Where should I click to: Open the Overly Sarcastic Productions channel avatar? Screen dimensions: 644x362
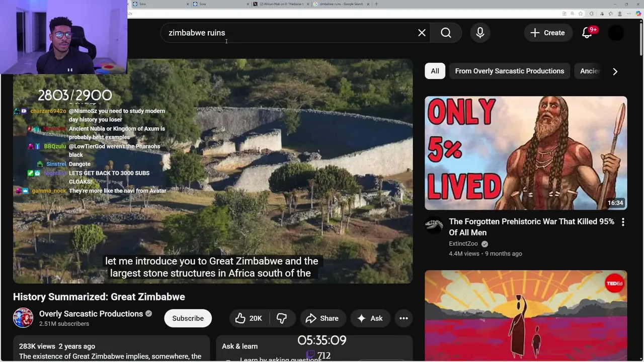(23, 318)
